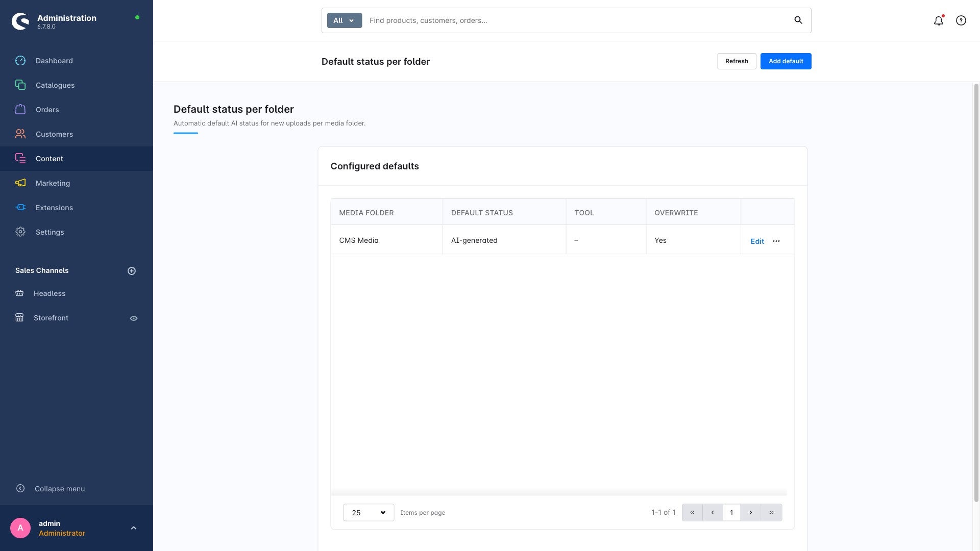Open the items per page dropdown
The width and height of the screenshot is (980, 551).
click(369, 513)
